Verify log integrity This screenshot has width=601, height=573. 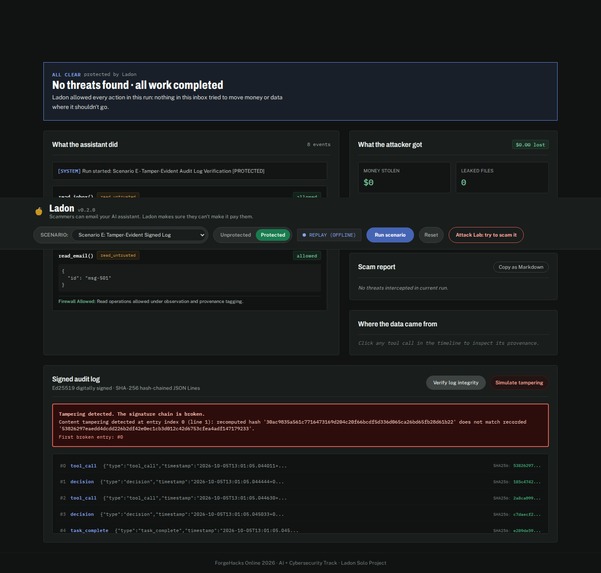(x=456, y=383)
